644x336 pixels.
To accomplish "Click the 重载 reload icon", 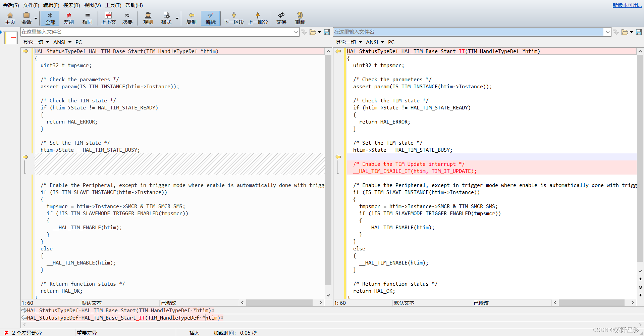I will click(300, 18).
